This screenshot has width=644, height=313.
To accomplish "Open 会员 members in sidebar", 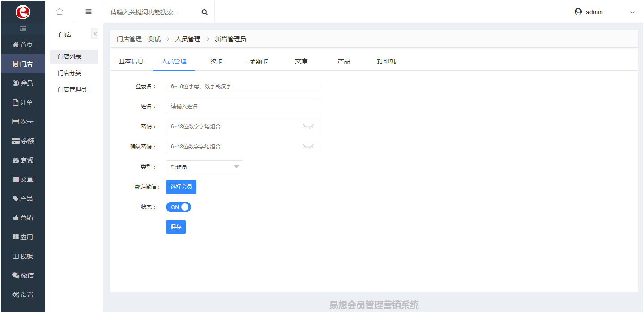I will (x=23, y=83).
